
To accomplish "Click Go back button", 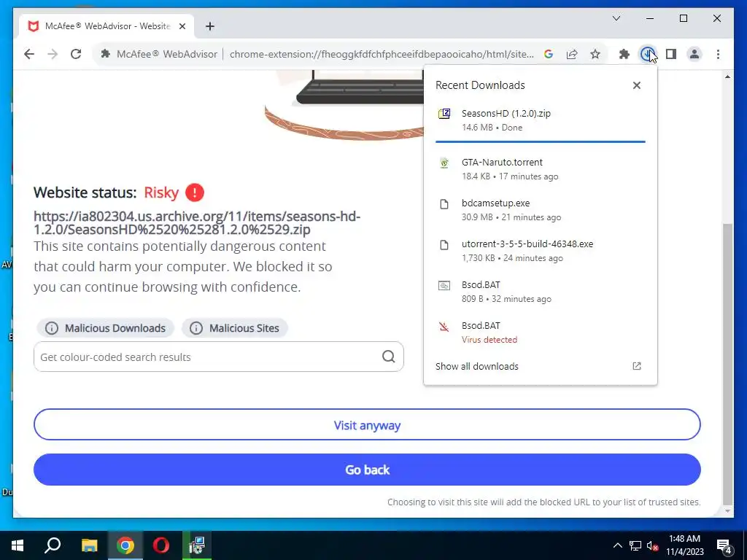I will click(367, 470).
